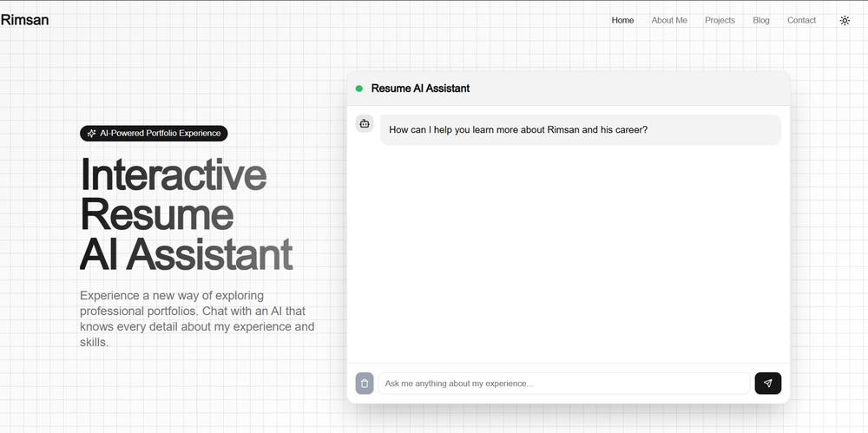868x433 pixels.
Task: Send message with paper plane button
Action: click(768, 384)
